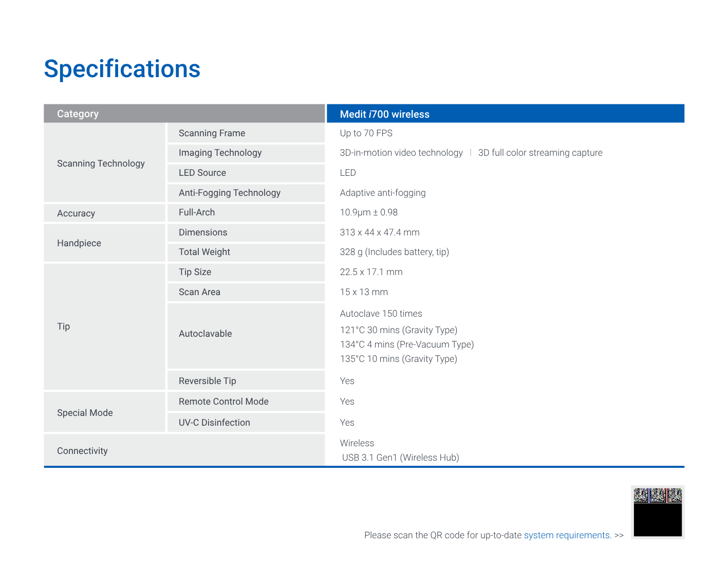
Task: Click the 'Connectivity' category cell
Action: click(184, 450)
